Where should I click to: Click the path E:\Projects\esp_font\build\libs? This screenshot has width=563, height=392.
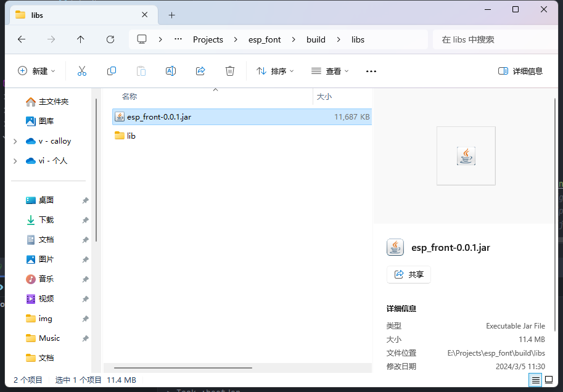pyautogui.click(x=496, y=353)
